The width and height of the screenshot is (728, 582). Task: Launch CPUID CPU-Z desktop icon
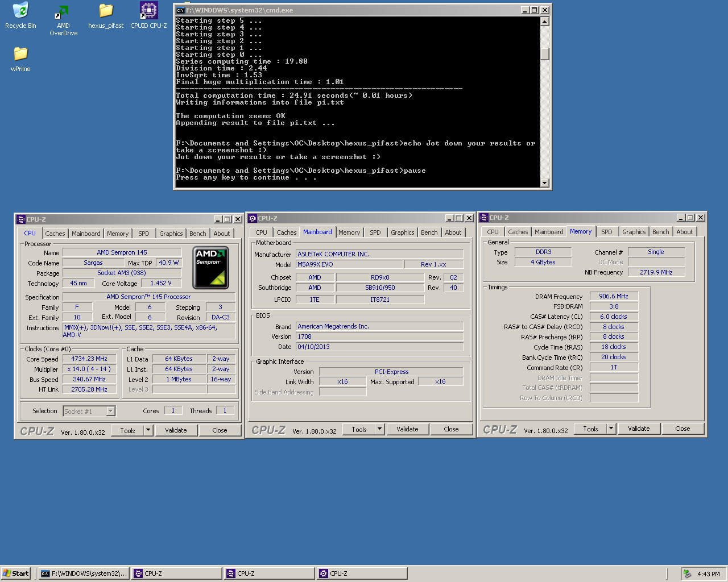(148, 16)
